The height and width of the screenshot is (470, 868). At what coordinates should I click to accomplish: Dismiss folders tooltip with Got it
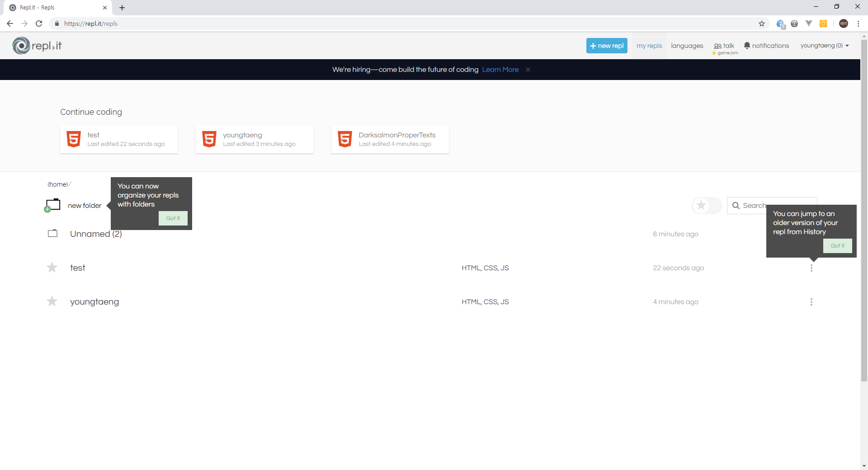click(173, 218)
